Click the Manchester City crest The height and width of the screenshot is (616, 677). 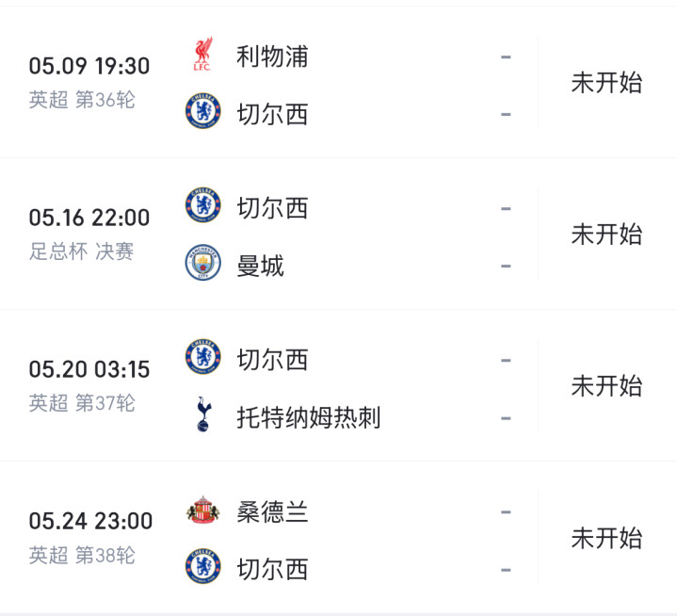202,263
